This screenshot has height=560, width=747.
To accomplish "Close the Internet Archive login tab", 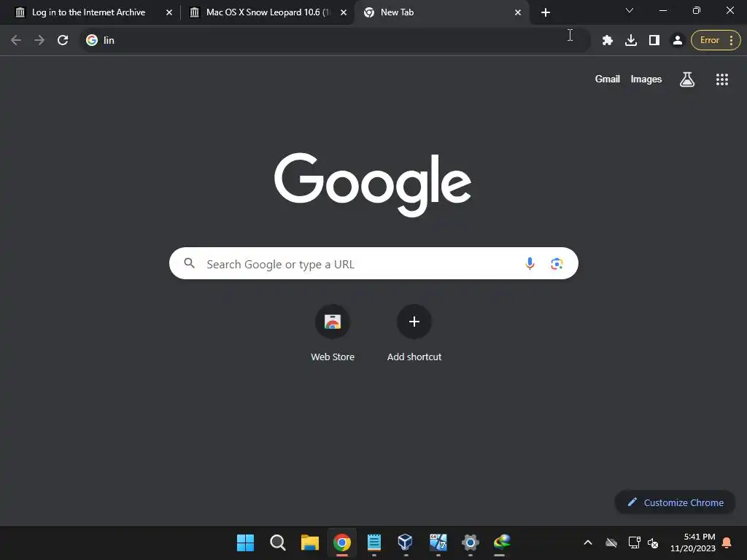I will click(x=169, y=12).
